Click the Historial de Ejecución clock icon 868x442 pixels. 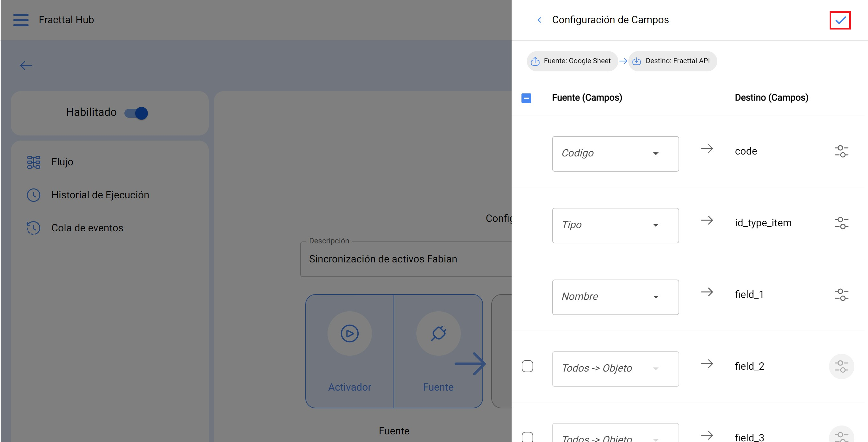point(34,195)
